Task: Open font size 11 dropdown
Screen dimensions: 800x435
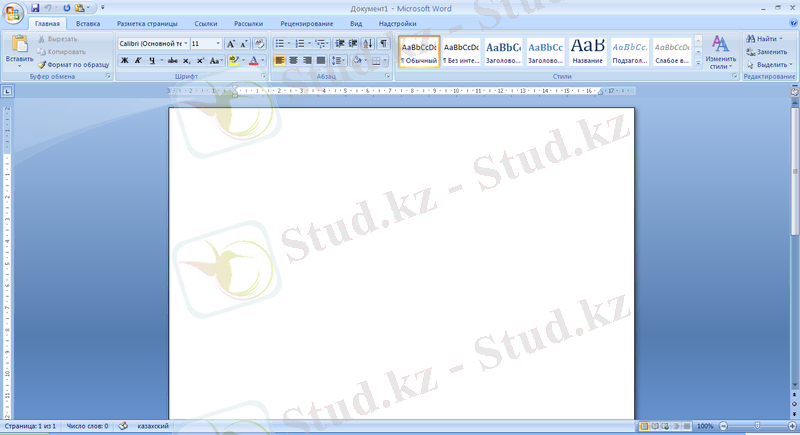Action: click(218, 44)
